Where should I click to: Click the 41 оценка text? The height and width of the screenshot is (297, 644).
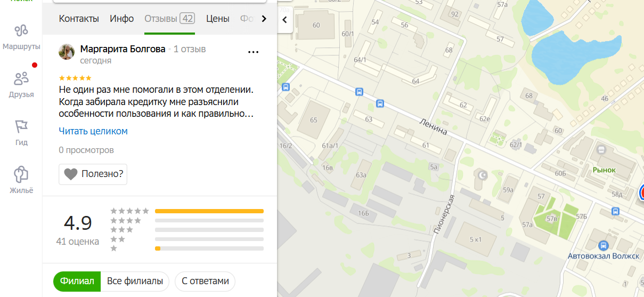click(x=77, y=242)
